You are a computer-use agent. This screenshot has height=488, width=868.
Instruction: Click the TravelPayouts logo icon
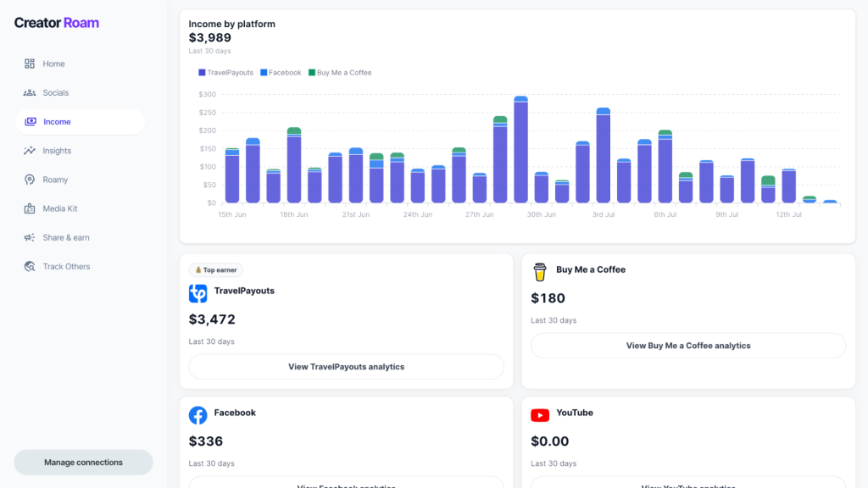(198, 293)
